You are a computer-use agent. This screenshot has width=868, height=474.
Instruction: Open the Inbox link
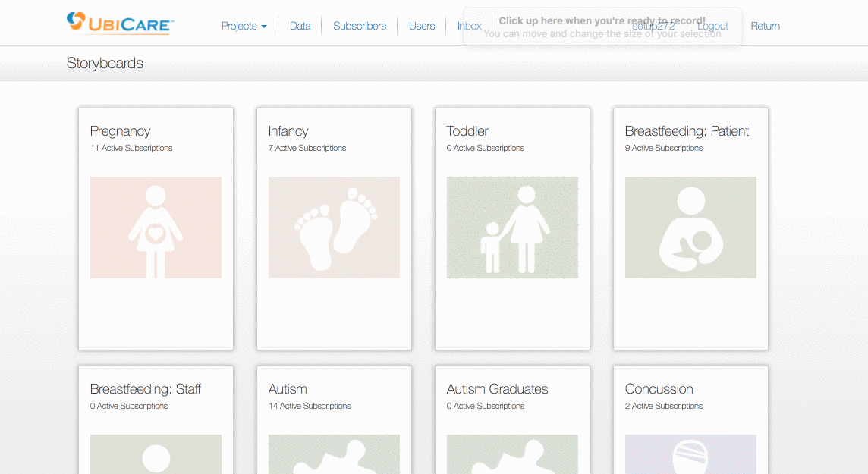[x=469, y=26]
